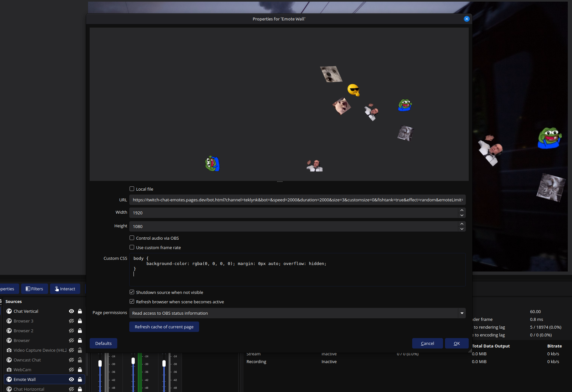The image size is (572, 392).
Task: Click the globe icon beside Owncast Chat
Action: [9, 360]
